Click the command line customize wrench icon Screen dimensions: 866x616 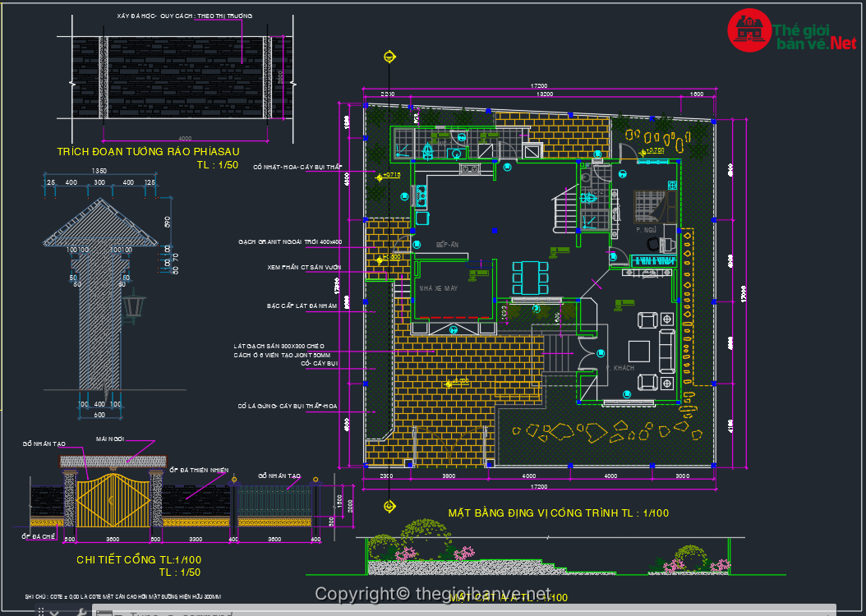(81, 612)
